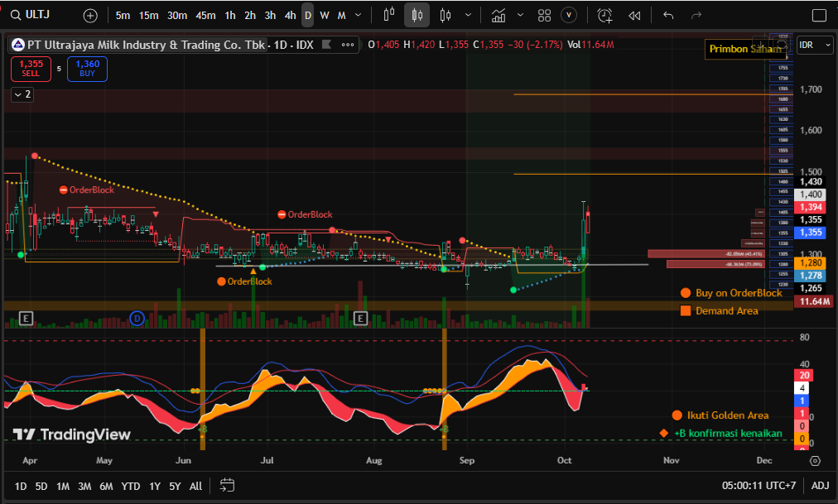Toggle the earnings E marker near April

point(26,319)
